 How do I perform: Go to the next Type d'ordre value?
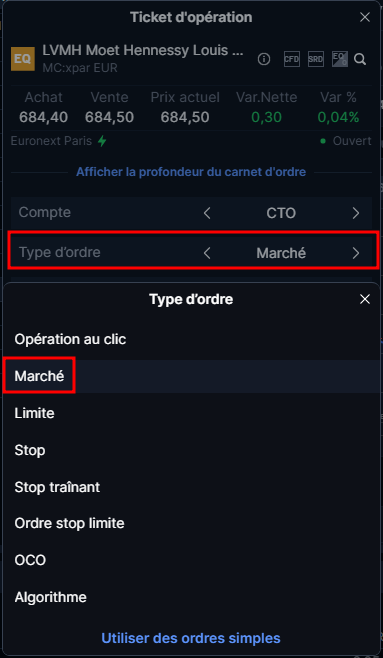tap(356, 253)
